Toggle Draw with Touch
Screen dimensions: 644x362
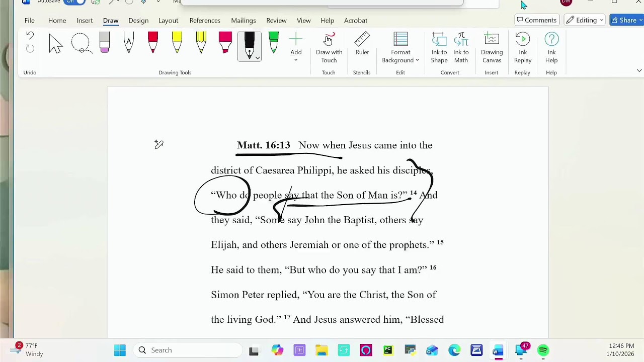click(x=329, y=48)
